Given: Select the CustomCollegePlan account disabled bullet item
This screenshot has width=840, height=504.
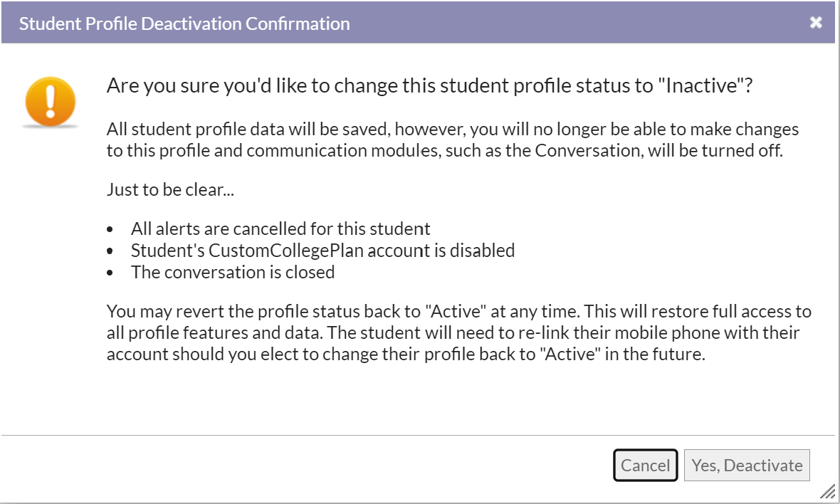Looking at the screenshot, I should (322, 251).
